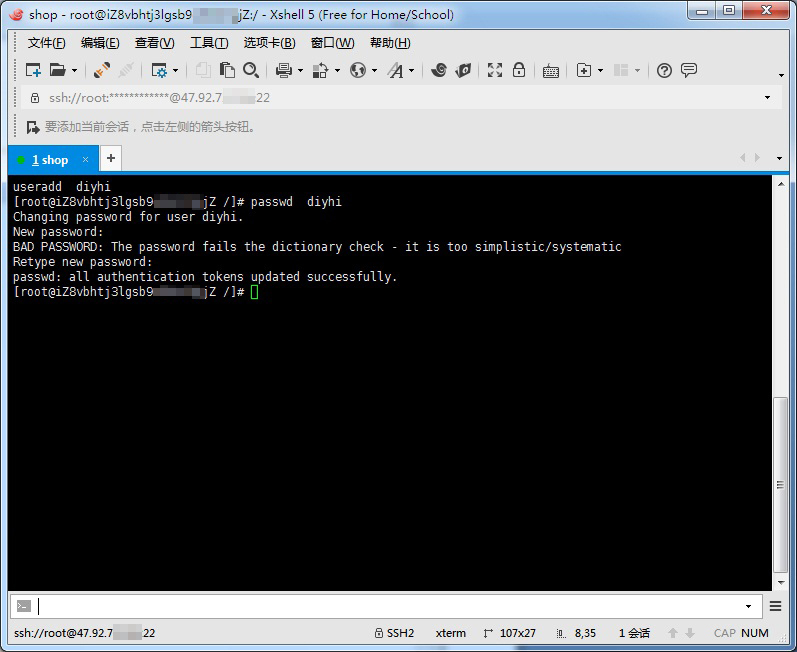Click the add-current-session arrow icon
The height and width of the screenshot is (652, 797).
click(x=33, y=127)
